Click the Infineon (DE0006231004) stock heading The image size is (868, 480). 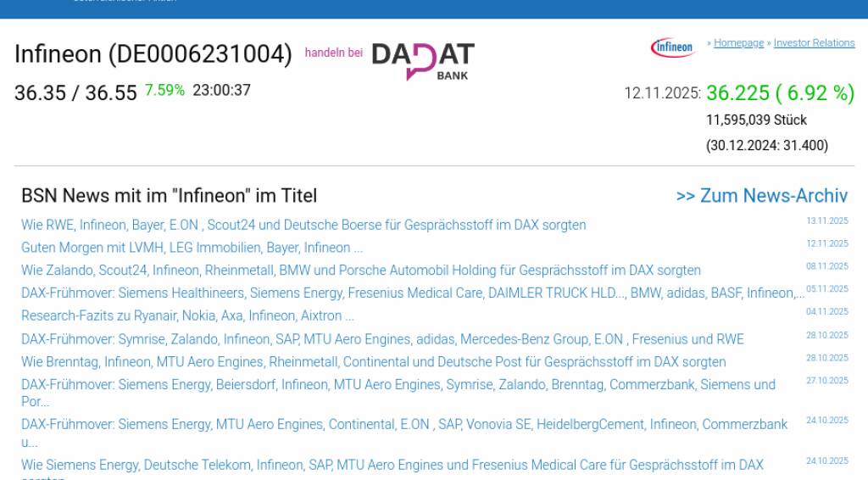tap(153, 54)
